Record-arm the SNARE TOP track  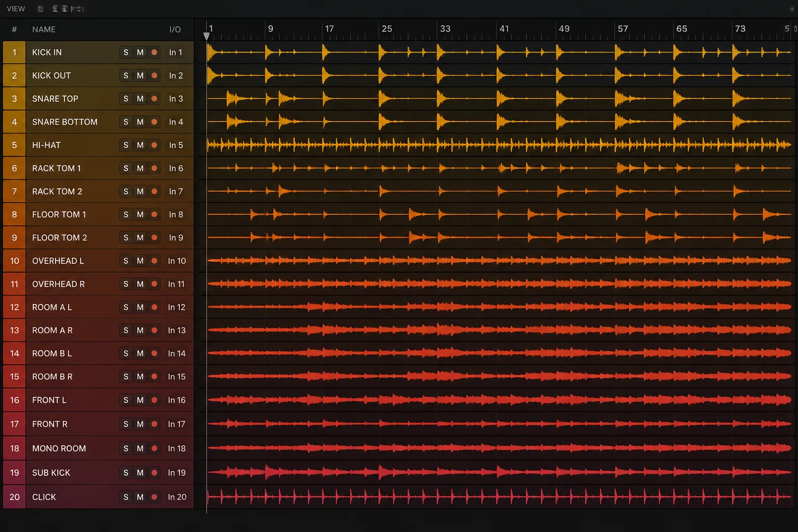click(x=154, y=99)
